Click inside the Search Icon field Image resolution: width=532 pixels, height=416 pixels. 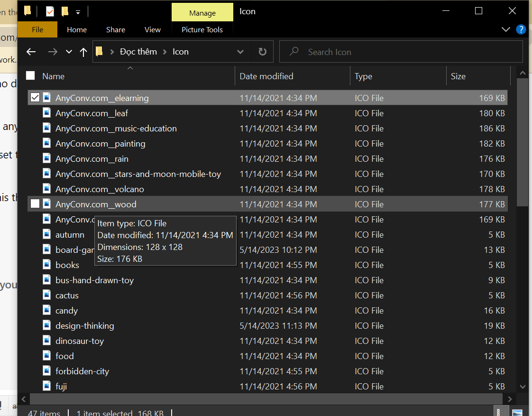tap(401, 52)
